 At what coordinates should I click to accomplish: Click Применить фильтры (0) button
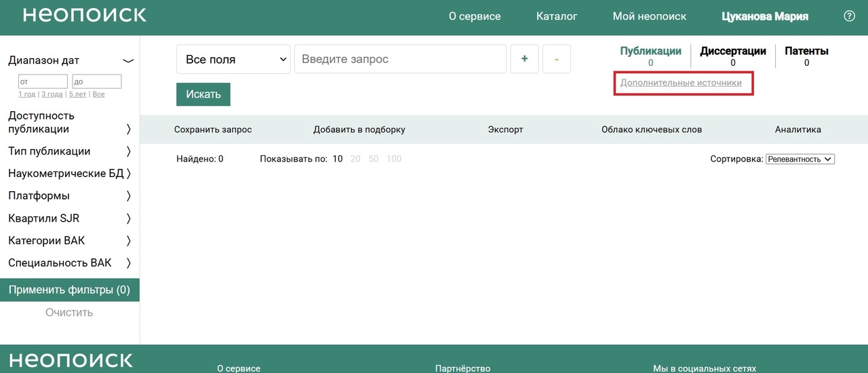point(70,290)
